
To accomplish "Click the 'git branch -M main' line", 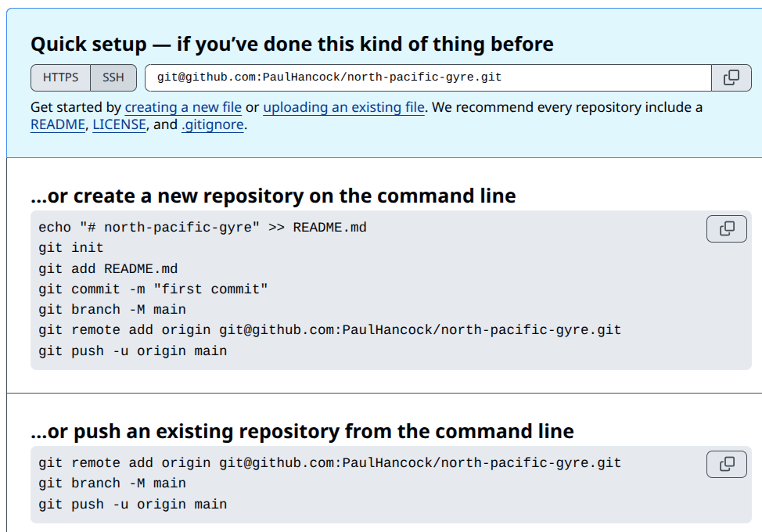I will click(113, 309).
